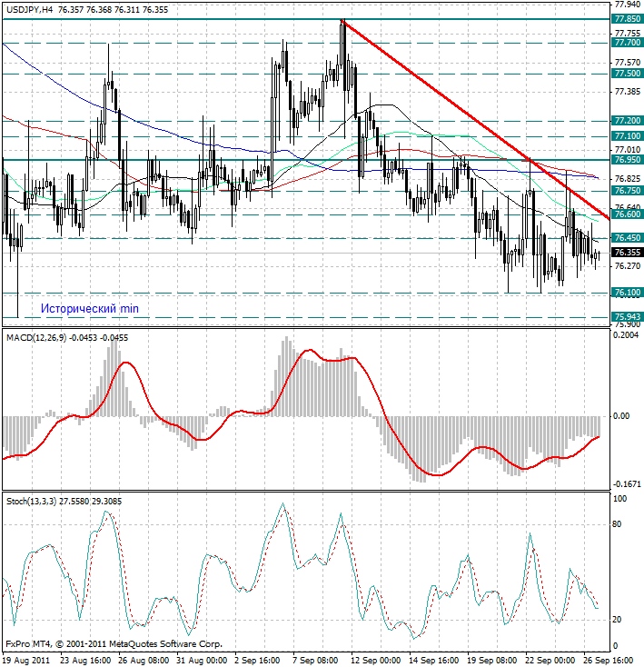Select the 75.943 price level label

[x=627, y=317]
